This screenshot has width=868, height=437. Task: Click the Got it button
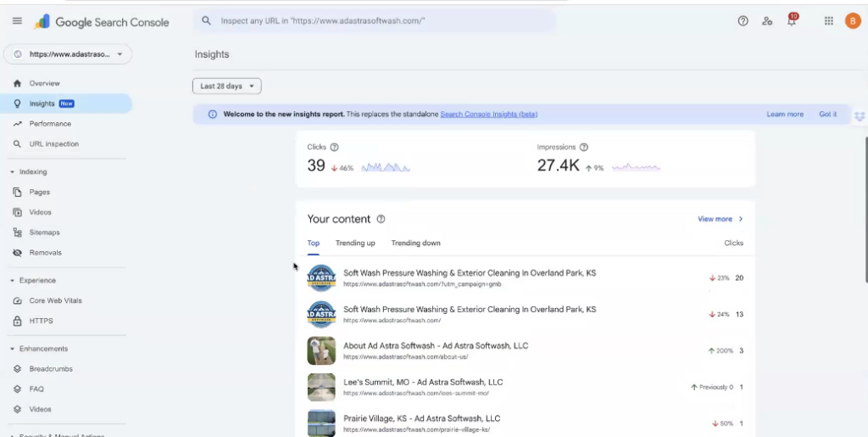click(x=827, y=115)
